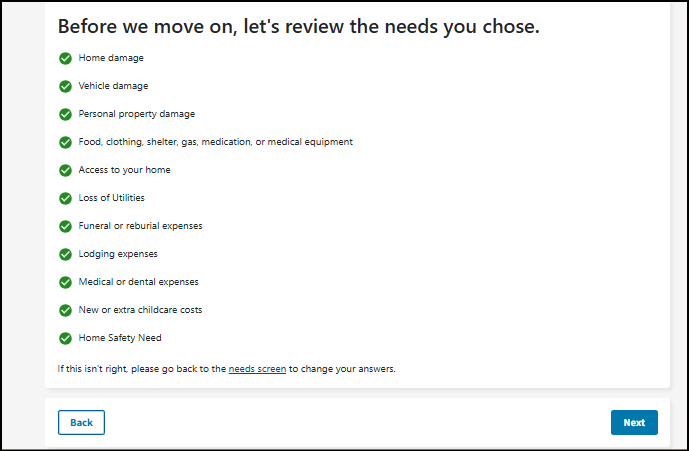
Task: Select the checkmark icon for Personal property damage
Action: 65,114
